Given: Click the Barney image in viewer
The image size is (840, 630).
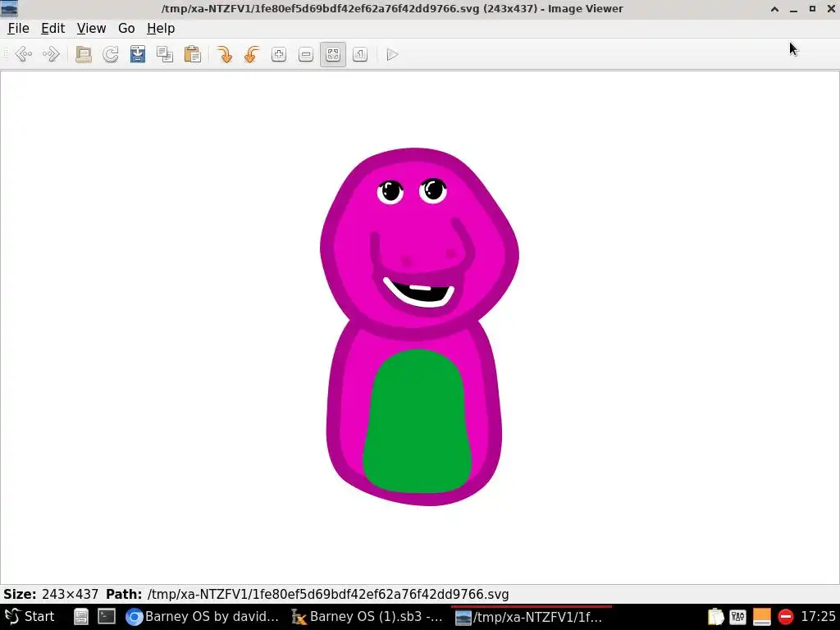Looking at the screenshot, I should click(x=419, y=326).
